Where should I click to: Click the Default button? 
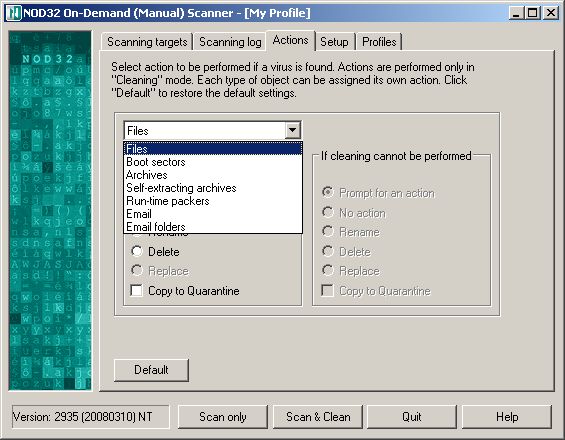pos(151,370)
